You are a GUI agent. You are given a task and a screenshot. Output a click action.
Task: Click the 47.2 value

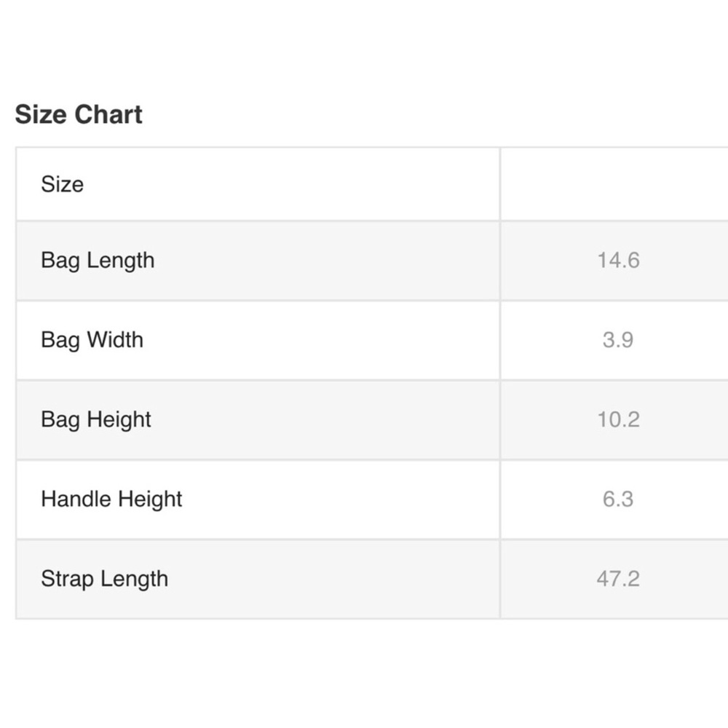[x=618, y=579]
